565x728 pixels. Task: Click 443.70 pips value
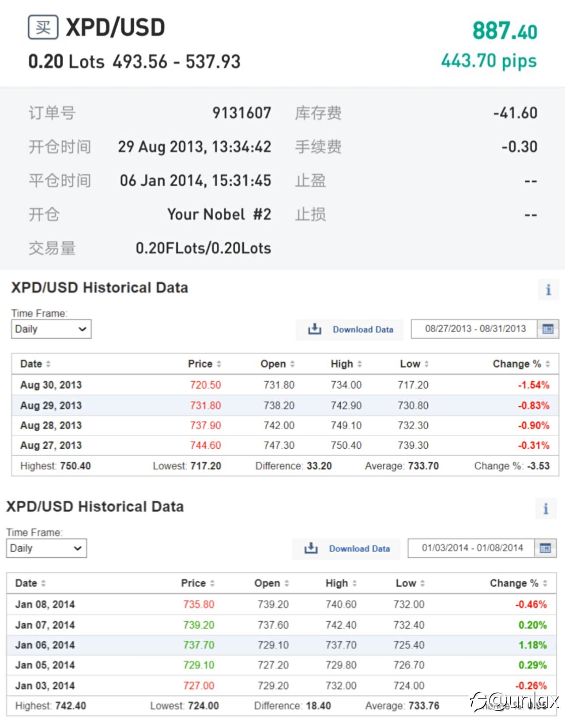(489, 61)
